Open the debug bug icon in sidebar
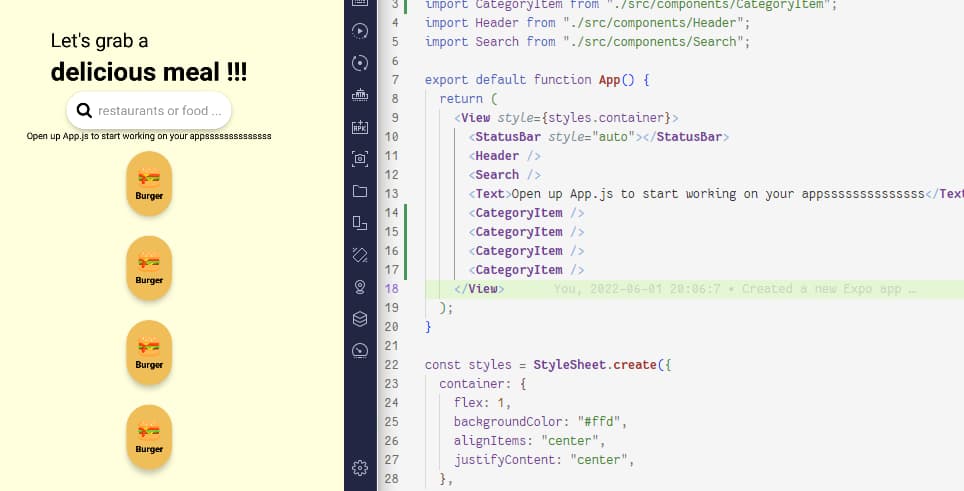The width and height of the screenshot is (964, 491). point(360,95)
